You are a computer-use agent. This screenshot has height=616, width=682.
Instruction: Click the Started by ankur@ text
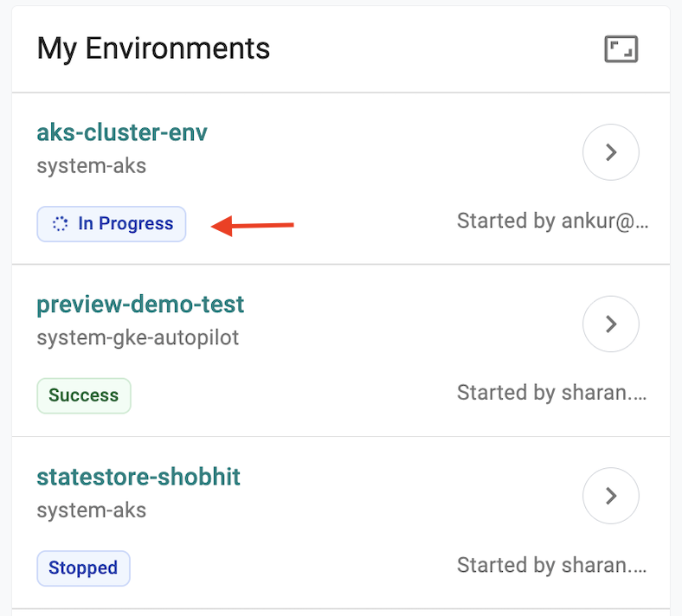(x=551, y=221)
